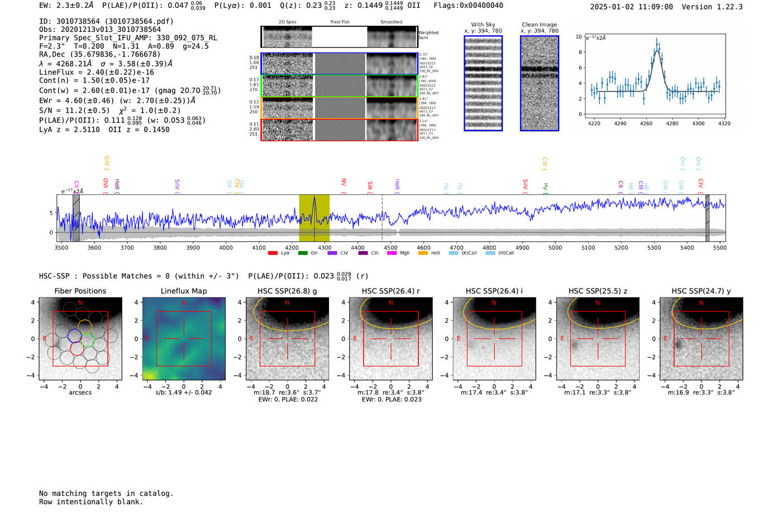Screen dimensions: 782x532
Task: Open the Fiber Positions thumbnail
Action: click(80, 339)
